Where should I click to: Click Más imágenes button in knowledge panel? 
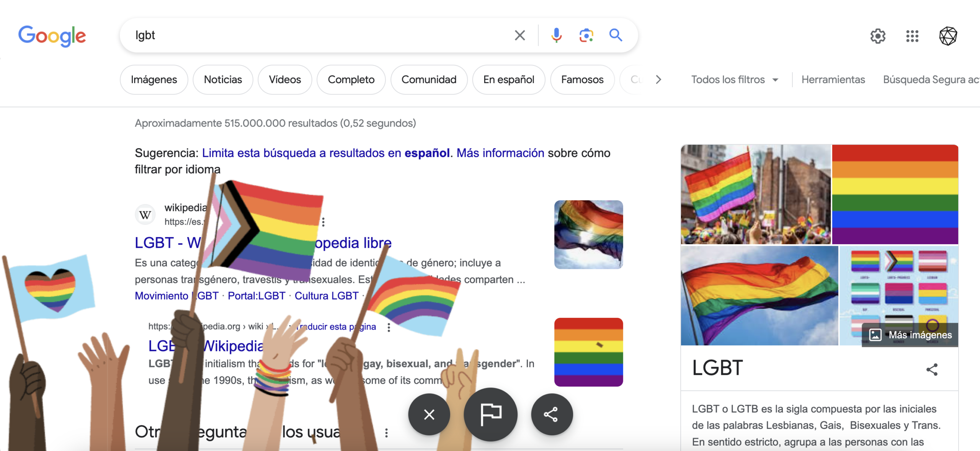tap(910, 335)
